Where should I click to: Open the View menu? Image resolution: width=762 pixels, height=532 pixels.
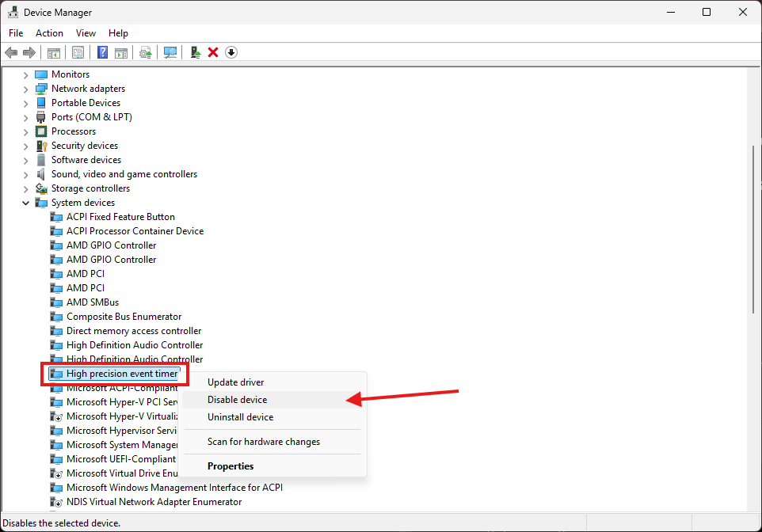coord(86,33)
